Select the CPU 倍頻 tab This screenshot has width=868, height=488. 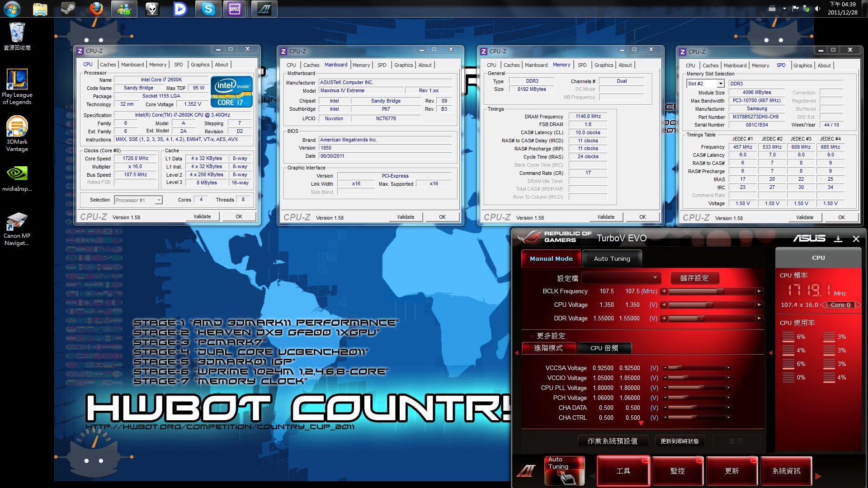(x=604, y=348)
